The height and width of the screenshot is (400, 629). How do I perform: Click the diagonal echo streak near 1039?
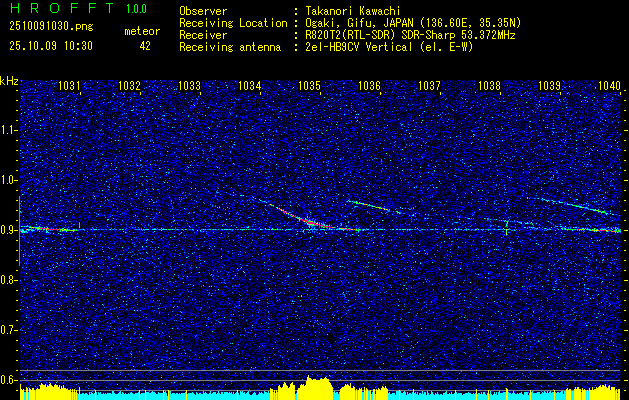point(574,205)
